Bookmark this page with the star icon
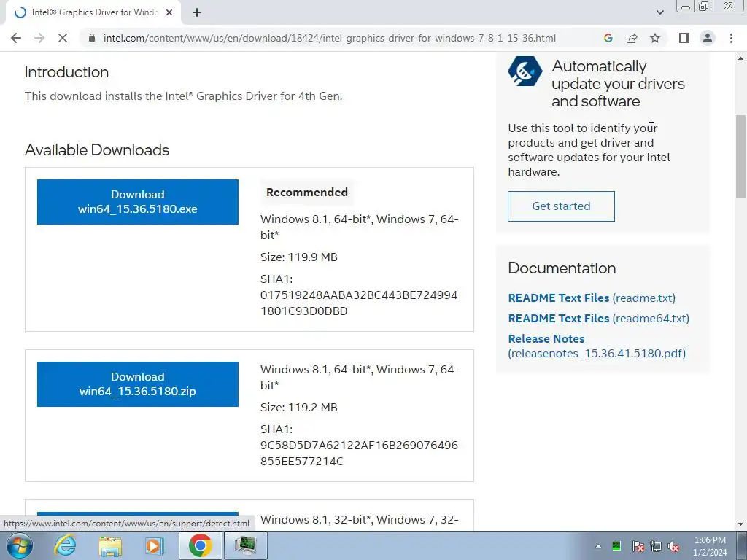 point(655,38)
